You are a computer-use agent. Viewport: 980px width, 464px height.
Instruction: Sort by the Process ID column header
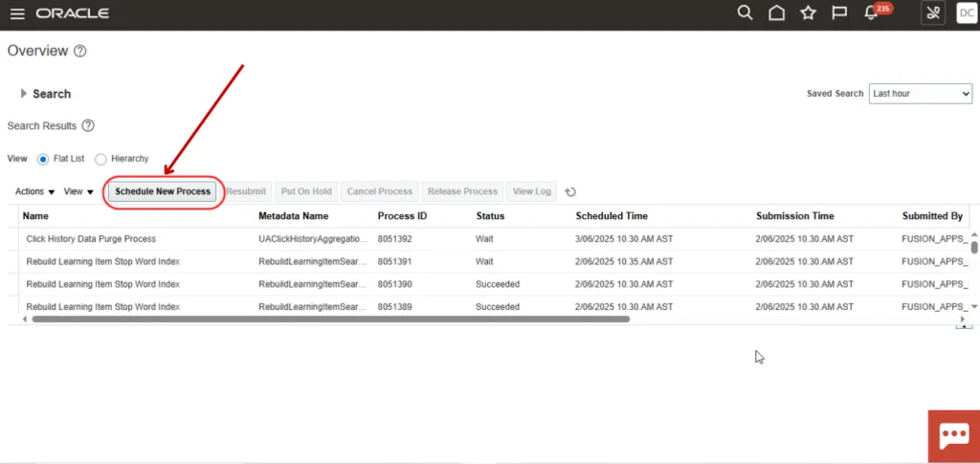(402, 216)
